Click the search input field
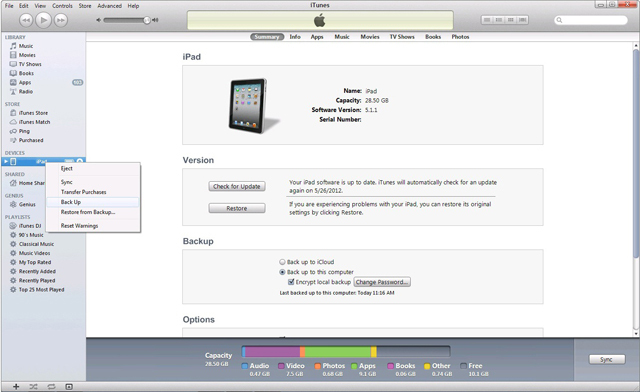The height and width of the screenshot is (392, 640). point(591,20)
